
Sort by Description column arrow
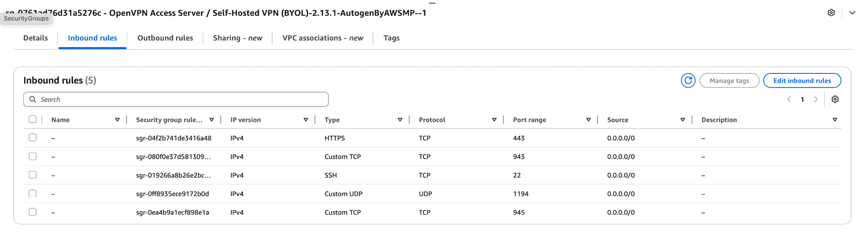tap(835, 120)
